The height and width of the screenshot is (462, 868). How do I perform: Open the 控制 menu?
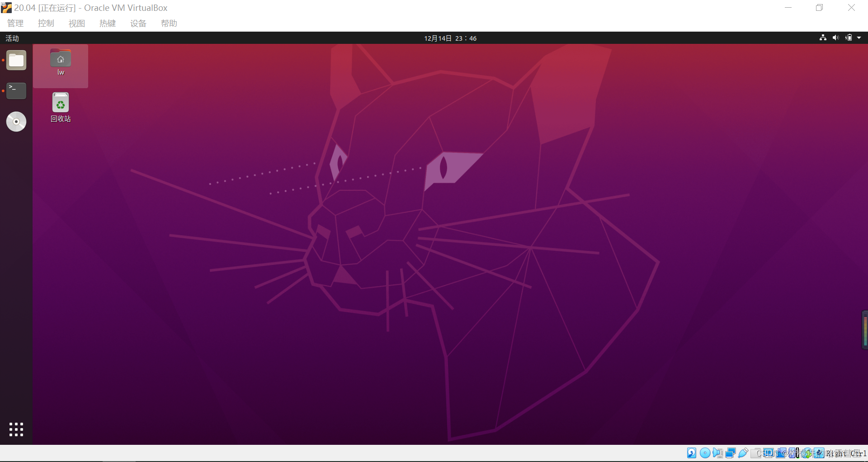point(46,24)
